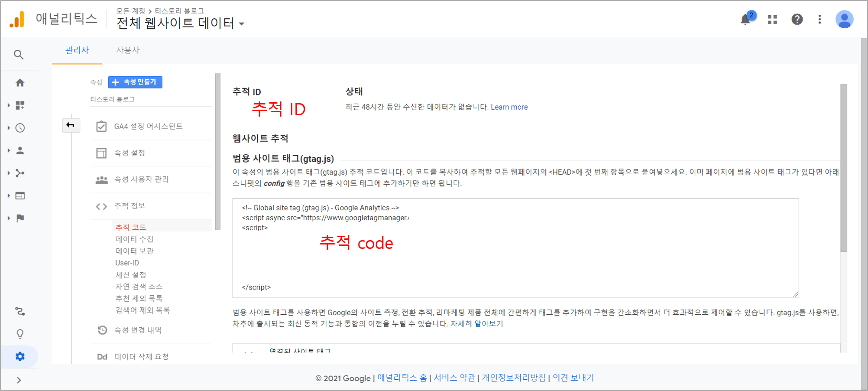Open the 서비스 약관 footer link
The image size is (868, 391).
point(454,378)
